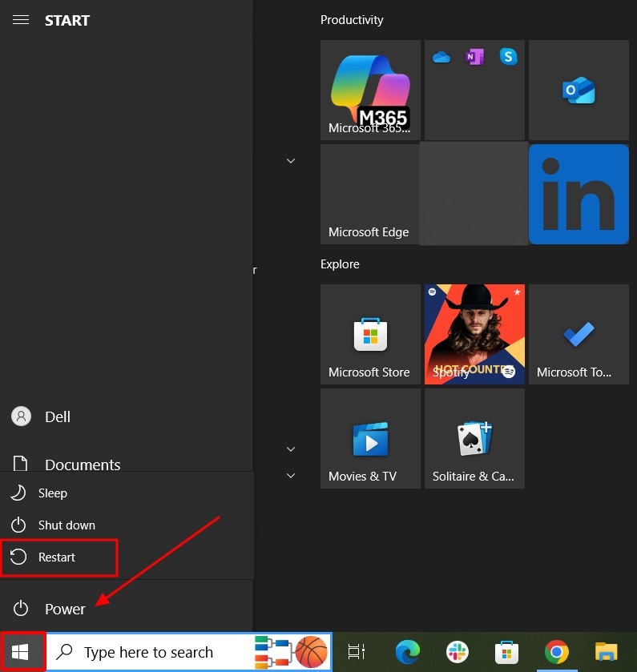
Task: Open the Microsoft Store tile
Action: [370, 334]
